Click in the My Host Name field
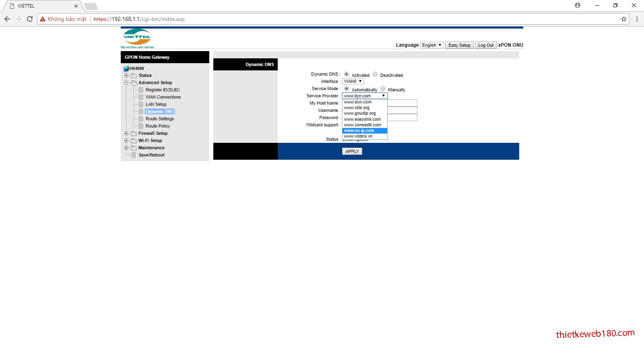644x346 pixels. [x=402, y=103]
